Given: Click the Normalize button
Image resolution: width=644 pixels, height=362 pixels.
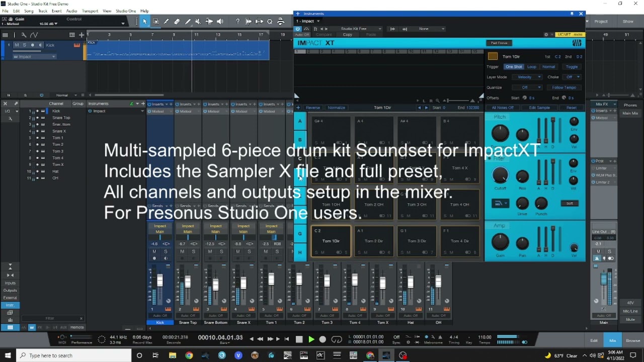Looking at the screenshot, I should click(x=337, y=108).
